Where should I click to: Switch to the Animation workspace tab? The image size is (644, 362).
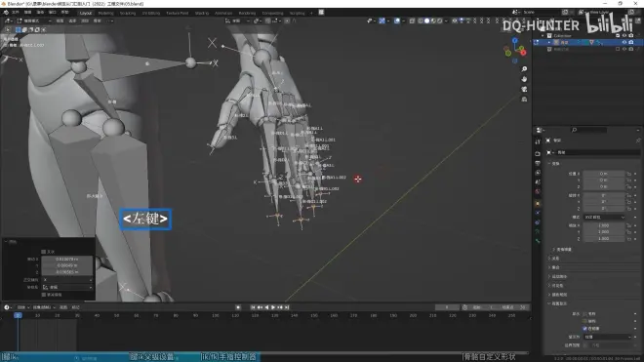pos(223,13)
